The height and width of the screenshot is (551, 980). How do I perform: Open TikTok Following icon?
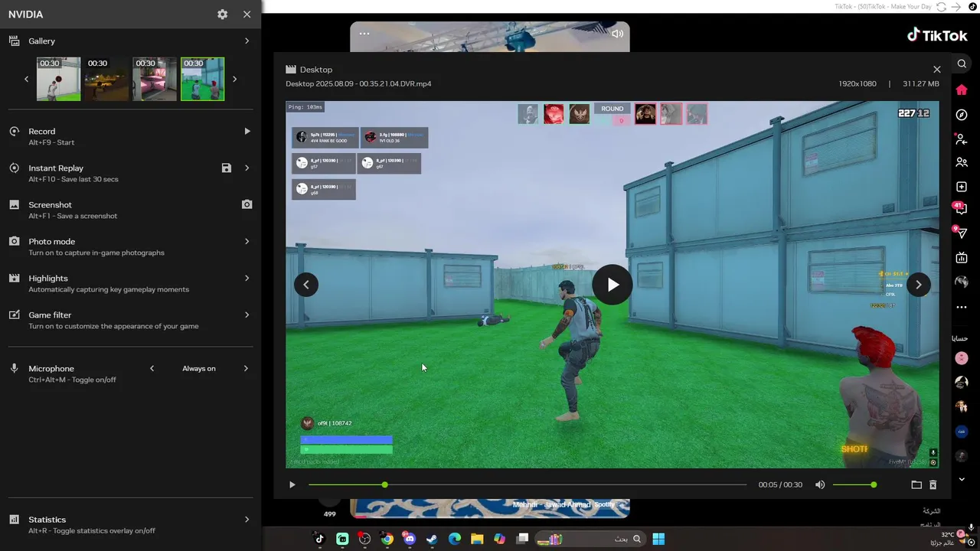pyautogui.click(x=962, y=139)
